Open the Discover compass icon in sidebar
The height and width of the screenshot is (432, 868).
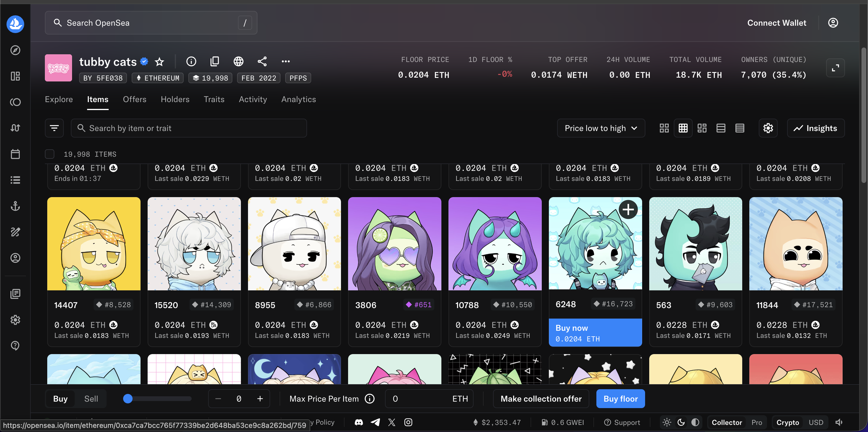click(15, 50)
